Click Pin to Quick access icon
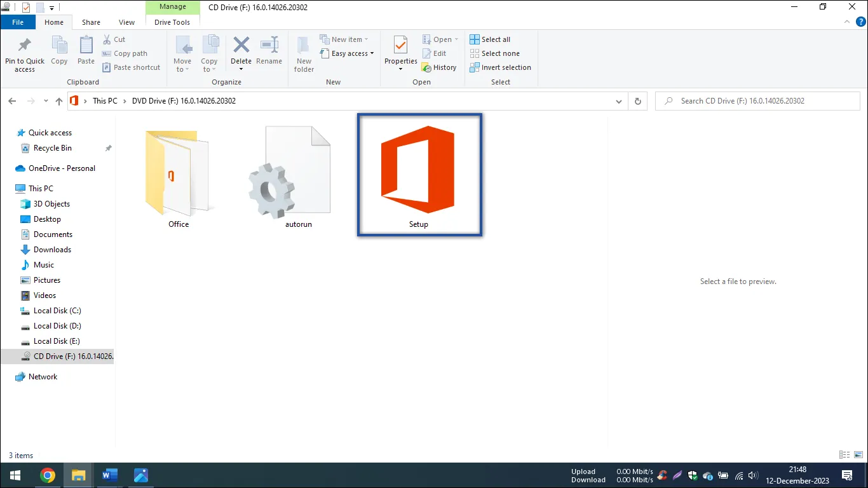This screenshot has height=488, width=868. point(25,46)
